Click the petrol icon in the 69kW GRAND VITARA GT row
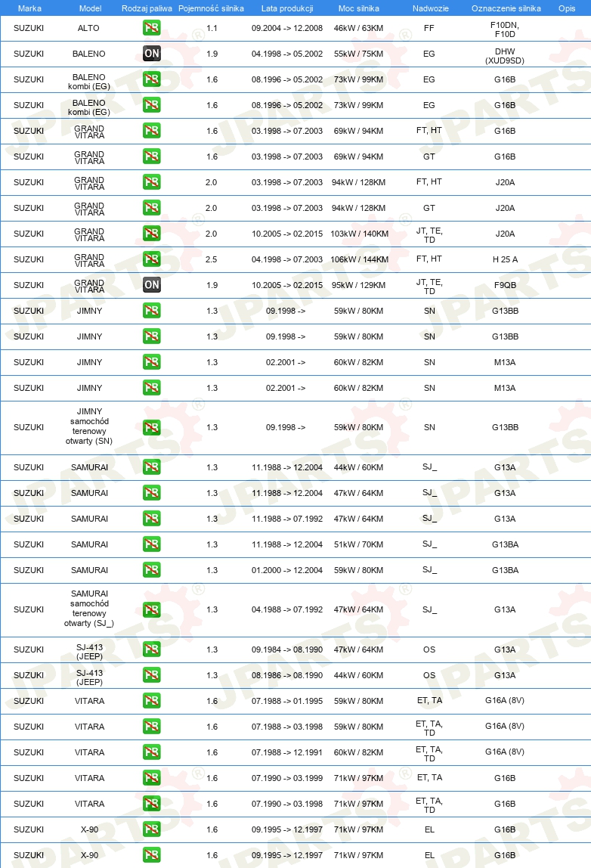Image resolution: width=591 pixels, height=868 pixels. (x=152, y=157)
